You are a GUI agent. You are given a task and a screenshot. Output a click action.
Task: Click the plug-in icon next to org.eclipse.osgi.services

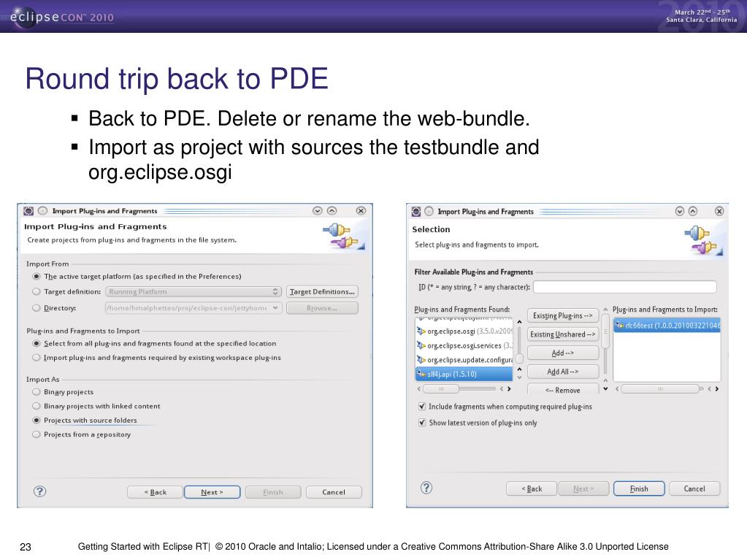[x=421, y=345]
